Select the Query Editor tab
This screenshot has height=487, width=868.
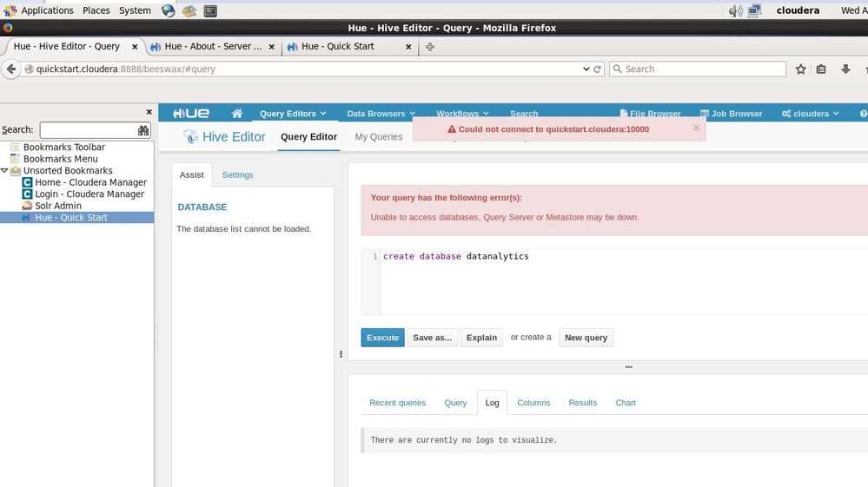click(x=308, y=136)
